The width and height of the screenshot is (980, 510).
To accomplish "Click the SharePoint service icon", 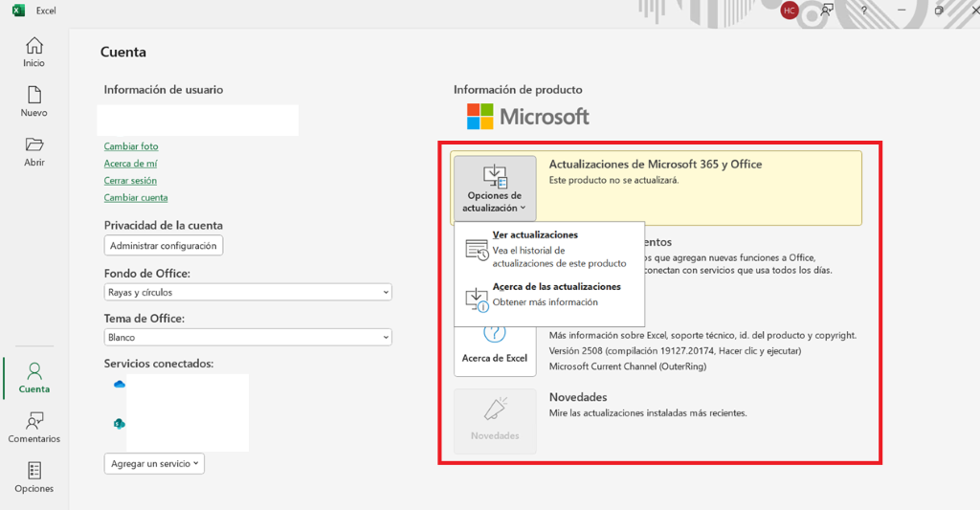I will tap(119, 424).
